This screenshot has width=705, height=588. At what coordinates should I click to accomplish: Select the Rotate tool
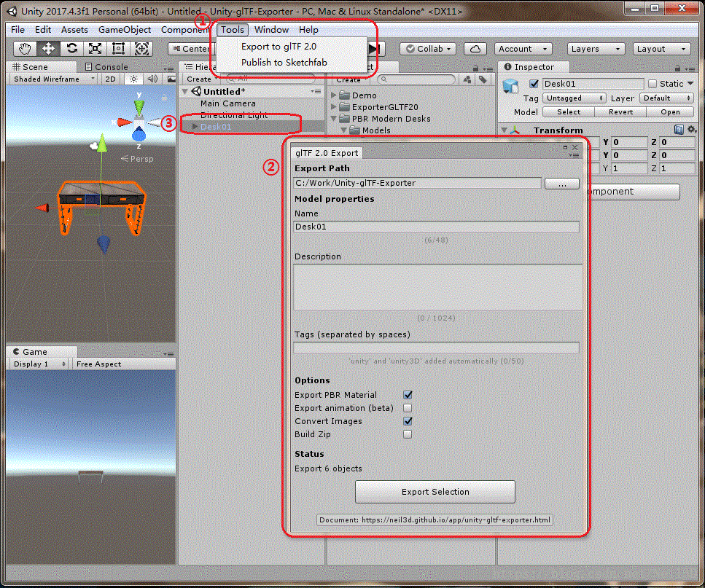coord(71,49)
